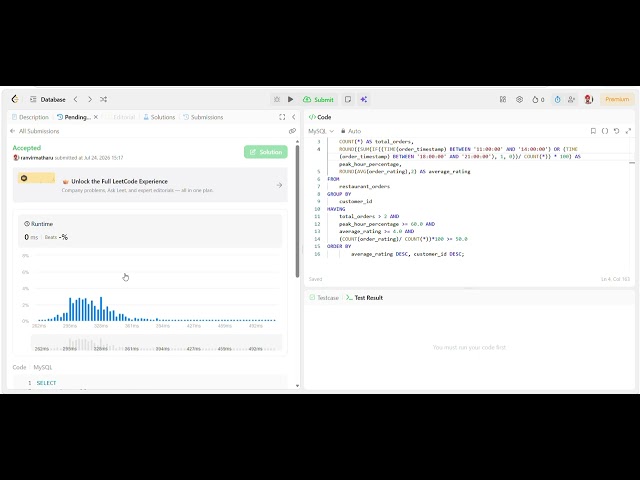
Task: Go back to All Submissions
Action: click(x=35, y=131)
